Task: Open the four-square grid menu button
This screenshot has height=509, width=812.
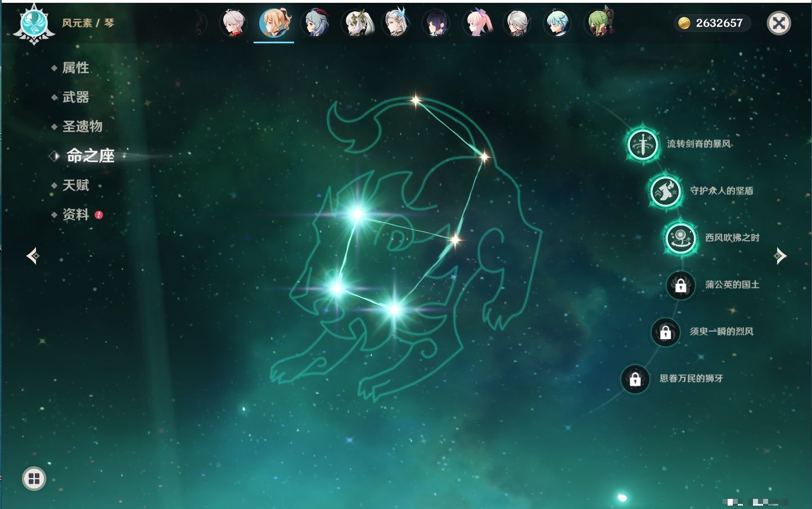Action: click(34, 479)
